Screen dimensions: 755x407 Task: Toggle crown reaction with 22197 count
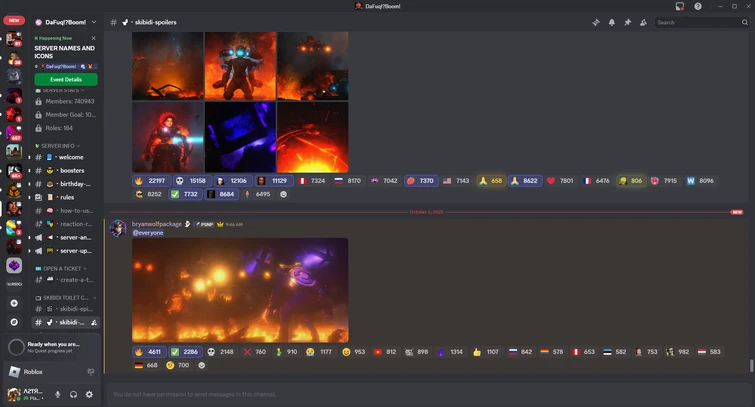(x=150, y=181)
